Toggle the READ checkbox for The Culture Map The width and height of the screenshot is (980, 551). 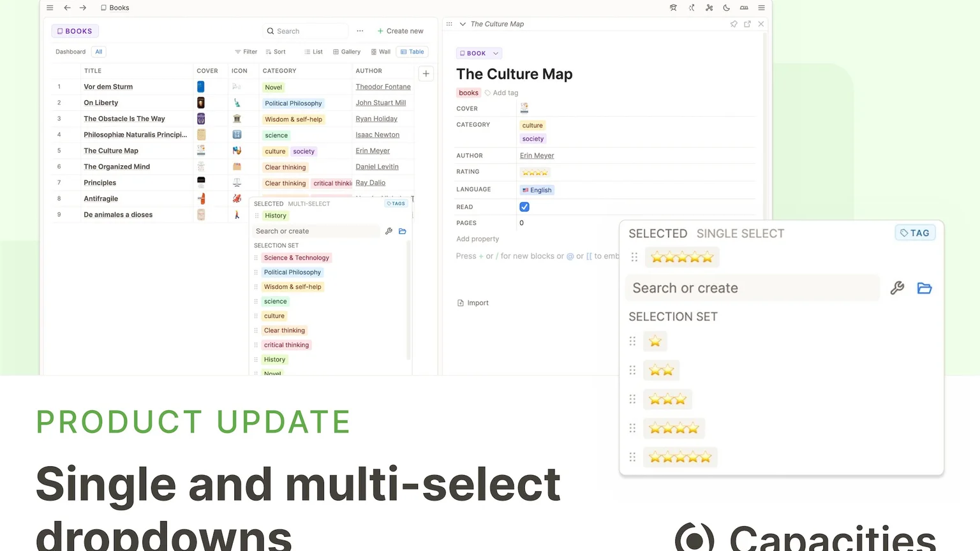click(524, 207)
